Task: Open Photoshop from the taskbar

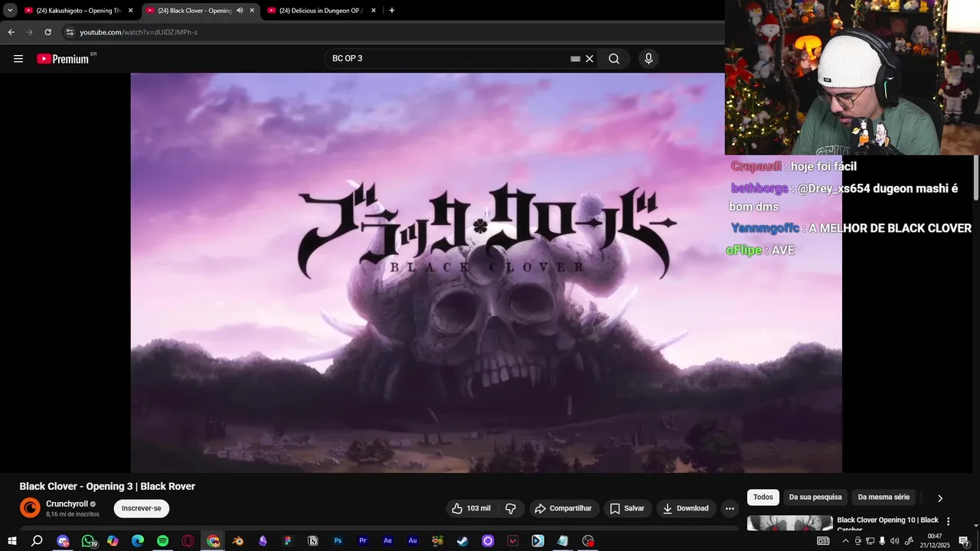Action: click(x=338, y=541)
